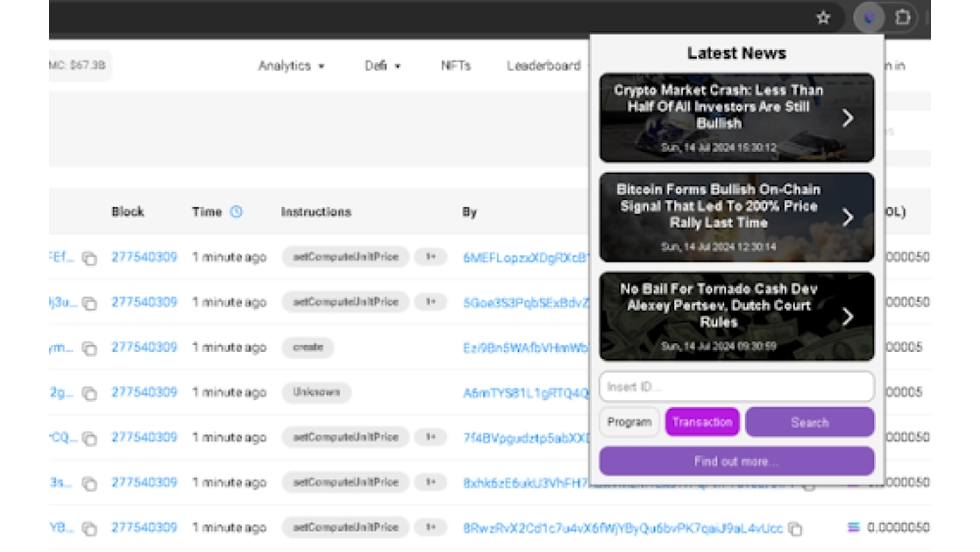Focus the Insert ID input field
The height and width of the screenshot is (552, 980).
click(x=736, y=386)
